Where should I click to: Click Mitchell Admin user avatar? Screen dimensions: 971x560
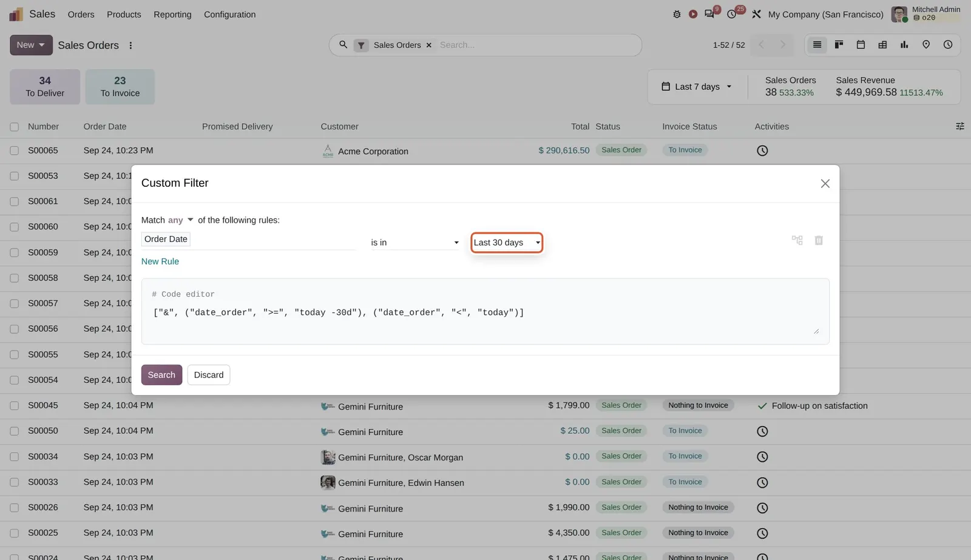tap(899, 14)
